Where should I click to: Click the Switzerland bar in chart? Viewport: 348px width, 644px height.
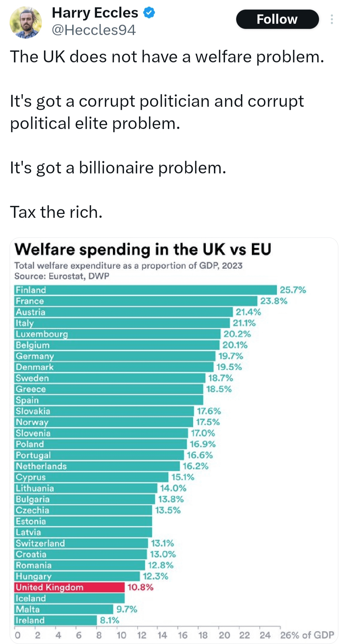click(x=81, y=543)
